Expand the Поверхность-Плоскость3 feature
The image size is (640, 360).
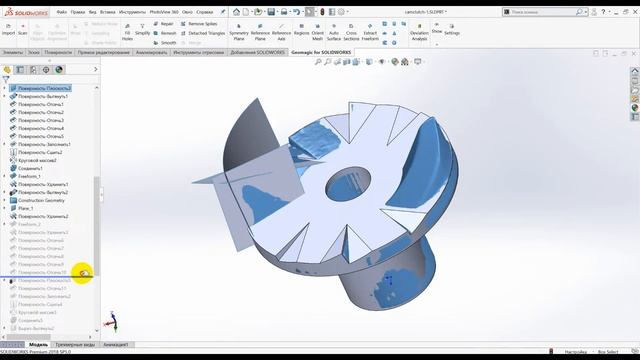click(4, 88)
